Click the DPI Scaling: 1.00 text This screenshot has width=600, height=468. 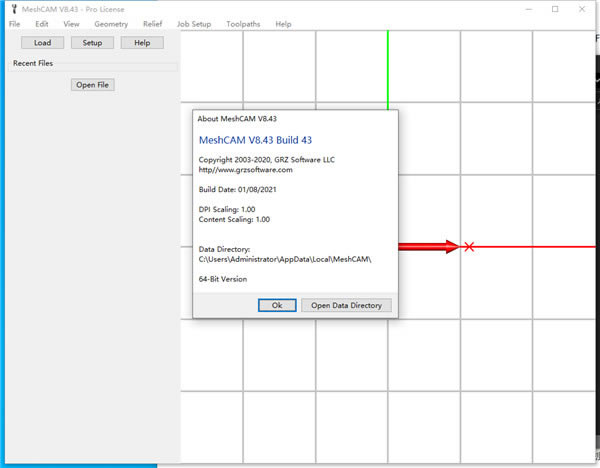[227, 209]
